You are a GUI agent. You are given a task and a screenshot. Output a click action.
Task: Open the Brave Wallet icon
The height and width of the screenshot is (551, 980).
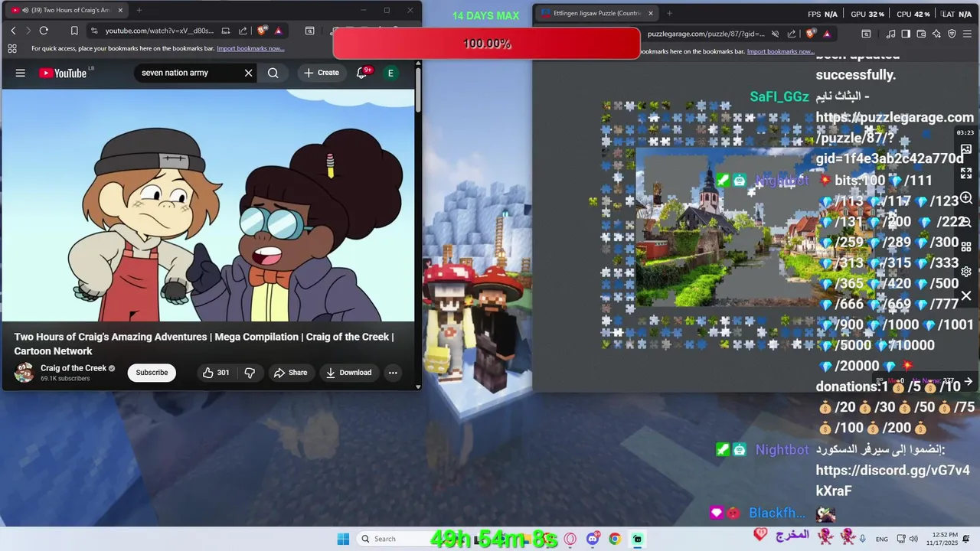click(x=921, y=34)
